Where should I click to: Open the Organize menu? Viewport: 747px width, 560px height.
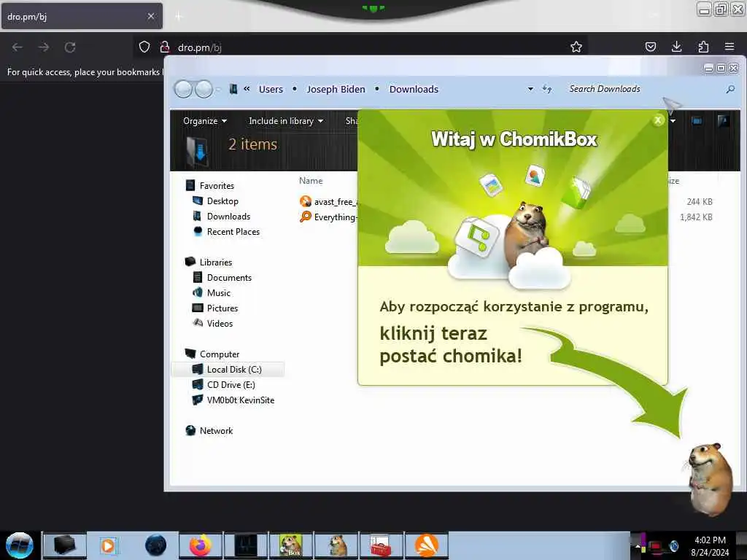(x=205, y=121)
